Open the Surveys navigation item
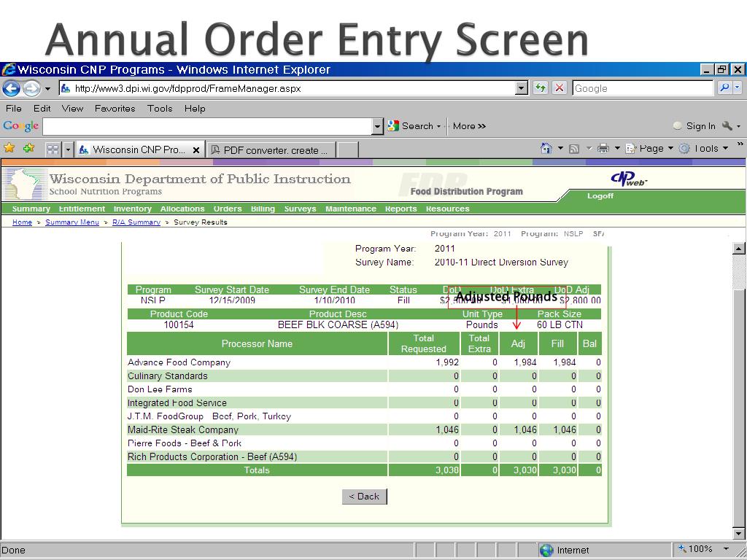The width and height of the screenshot is (747, 560). coord(300,209)
